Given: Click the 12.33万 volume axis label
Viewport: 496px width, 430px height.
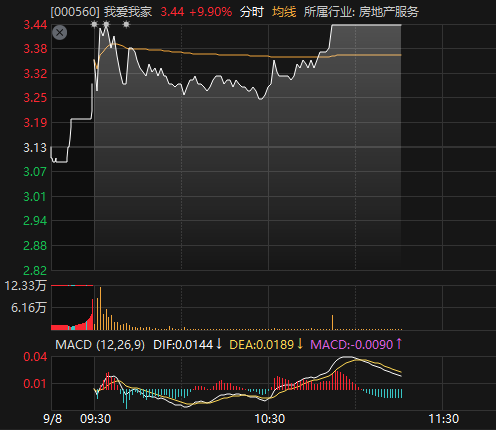Looking at the screenshot, I should click(25, 286).
